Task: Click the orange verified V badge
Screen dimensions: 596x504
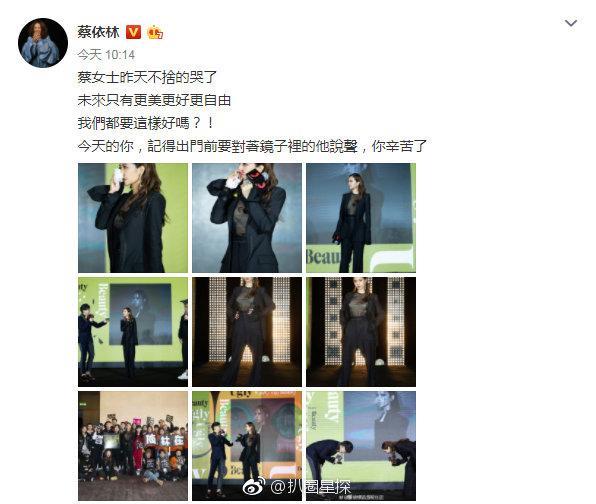Action: click(133, 32)
